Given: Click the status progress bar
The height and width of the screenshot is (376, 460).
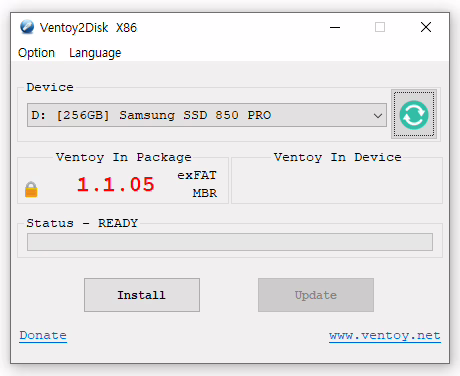Looking at the screenshot, I should (x=230, y=242).
